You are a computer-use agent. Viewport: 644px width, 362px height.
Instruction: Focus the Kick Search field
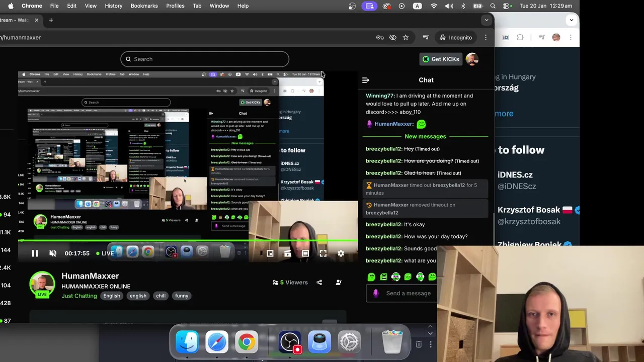[205, 59]
